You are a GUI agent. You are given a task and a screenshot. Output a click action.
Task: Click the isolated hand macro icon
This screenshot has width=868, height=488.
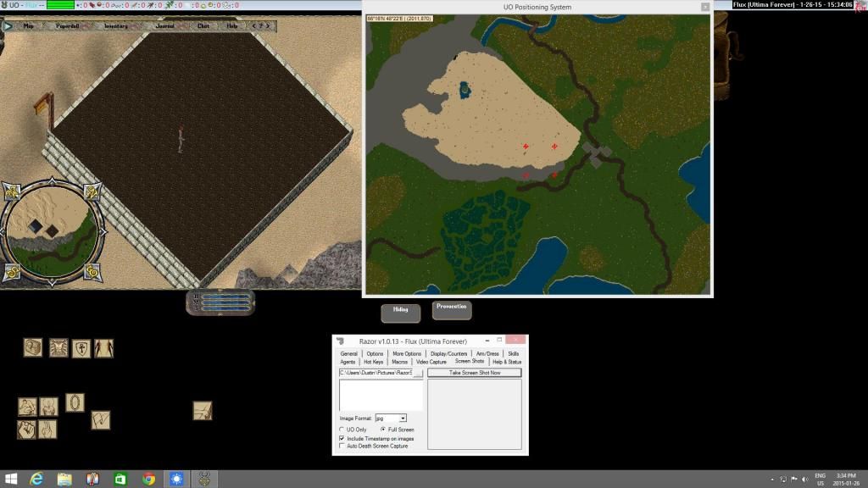(x=202, y=411)
